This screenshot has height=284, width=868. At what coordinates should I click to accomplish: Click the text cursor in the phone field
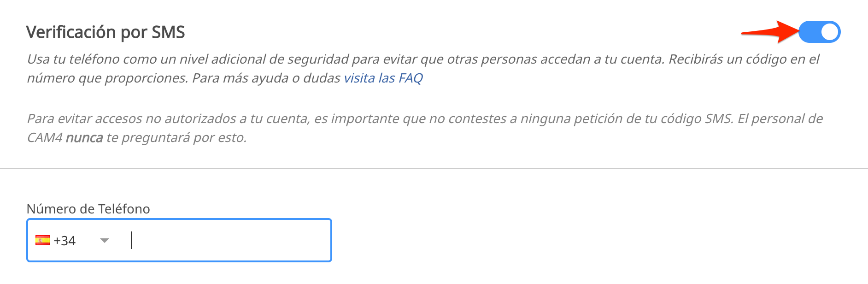pyautogui.click(x=132, y=240)
